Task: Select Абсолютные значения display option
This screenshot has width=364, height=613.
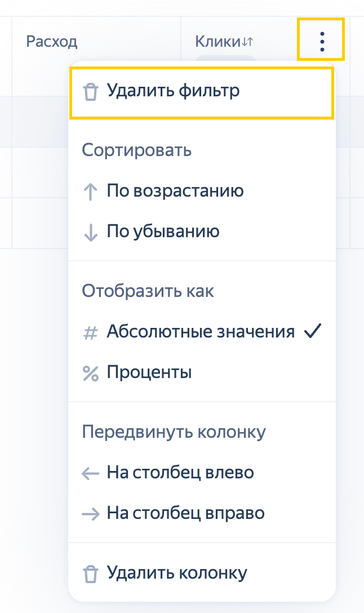Action: pyautogui.click(x=202, y=332)
